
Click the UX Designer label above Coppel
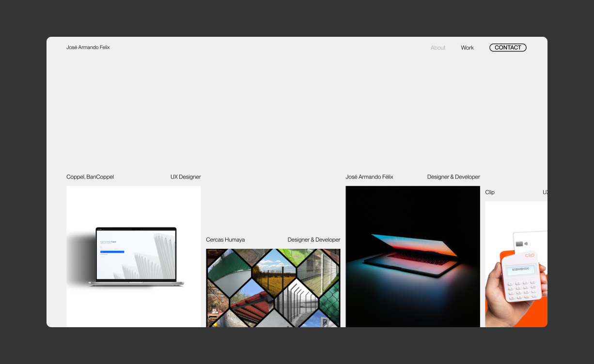185,177
